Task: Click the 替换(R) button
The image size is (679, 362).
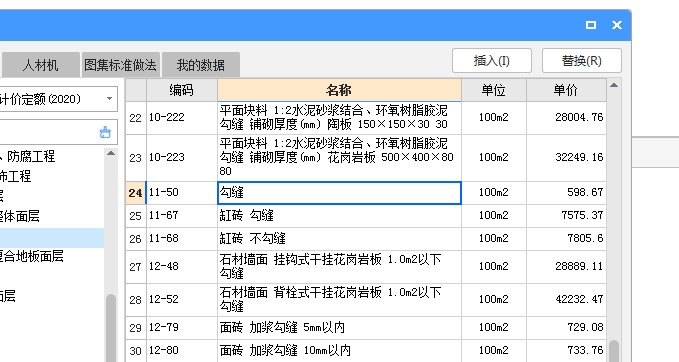Action: 582,61
